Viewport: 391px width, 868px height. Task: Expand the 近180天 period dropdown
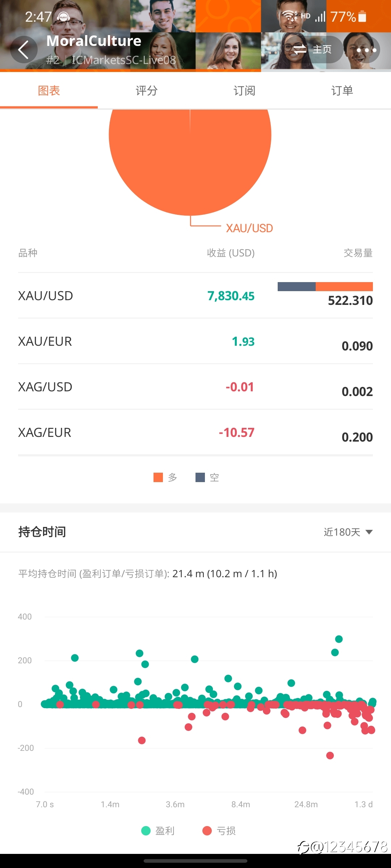coord(348,532)
